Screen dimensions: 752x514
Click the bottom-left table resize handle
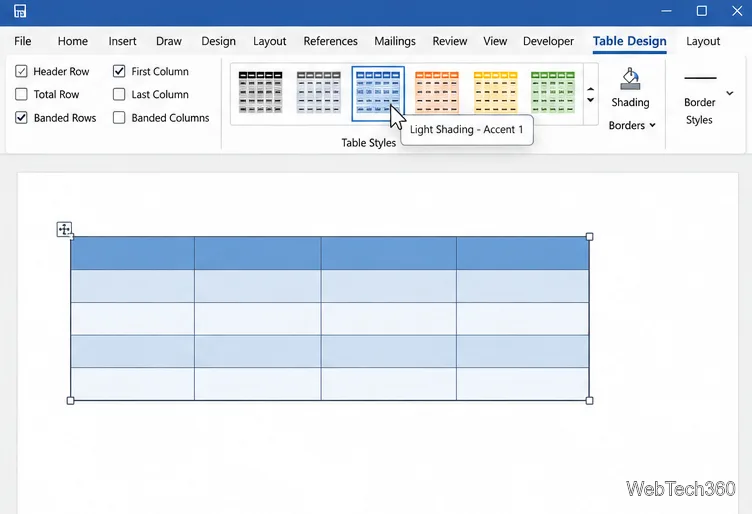70,400
